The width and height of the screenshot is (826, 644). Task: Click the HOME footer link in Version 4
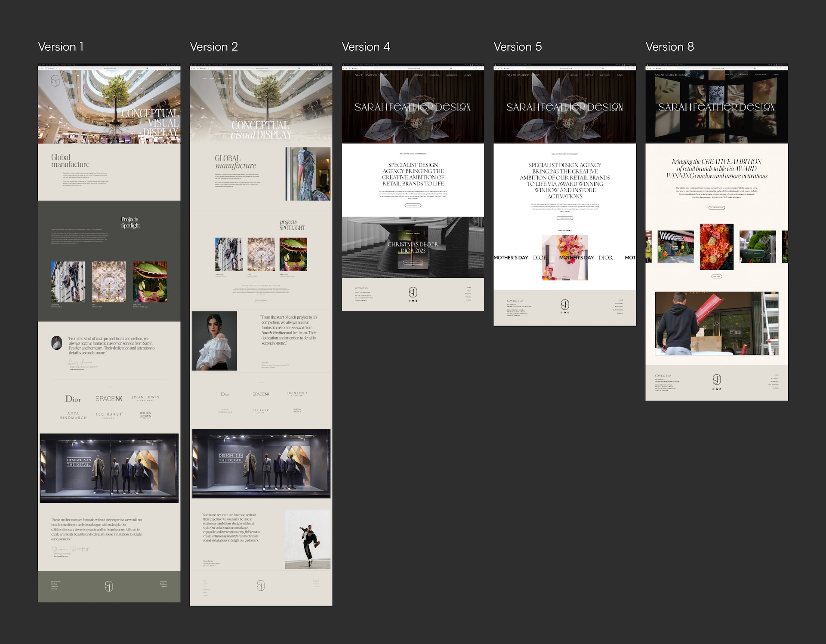pos(468,287)
